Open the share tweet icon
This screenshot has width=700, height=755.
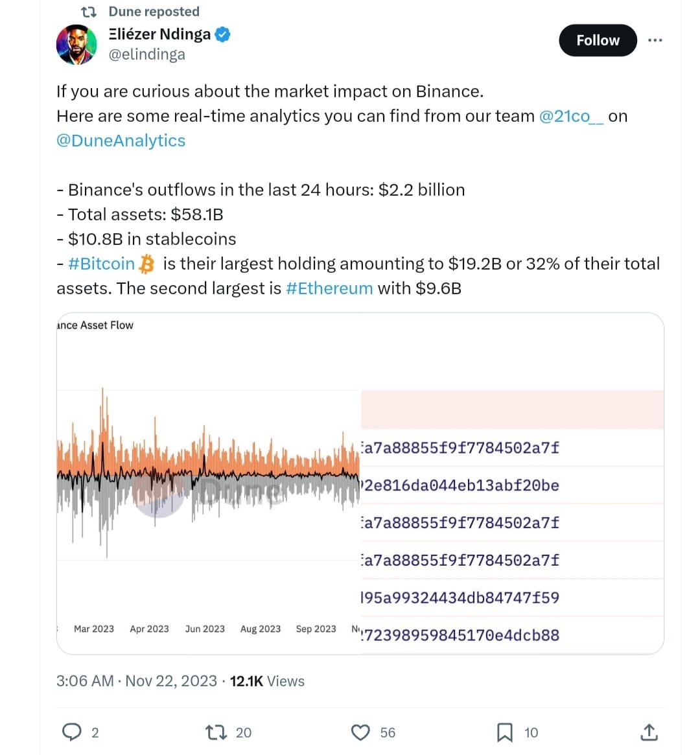coord(649,732)
